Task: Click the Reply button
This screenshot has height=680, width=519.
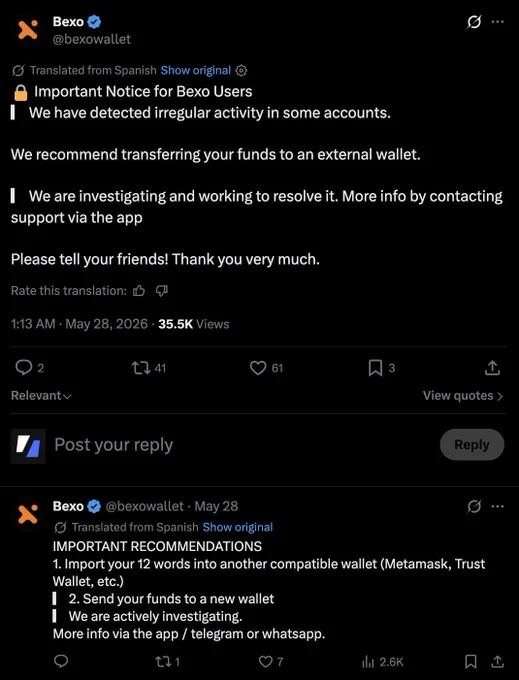Action: 472,445
